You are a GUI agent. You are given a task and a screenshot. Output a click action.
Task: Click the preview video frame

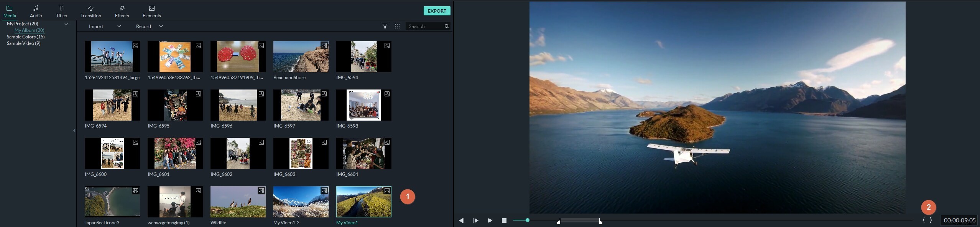[717, 108]
